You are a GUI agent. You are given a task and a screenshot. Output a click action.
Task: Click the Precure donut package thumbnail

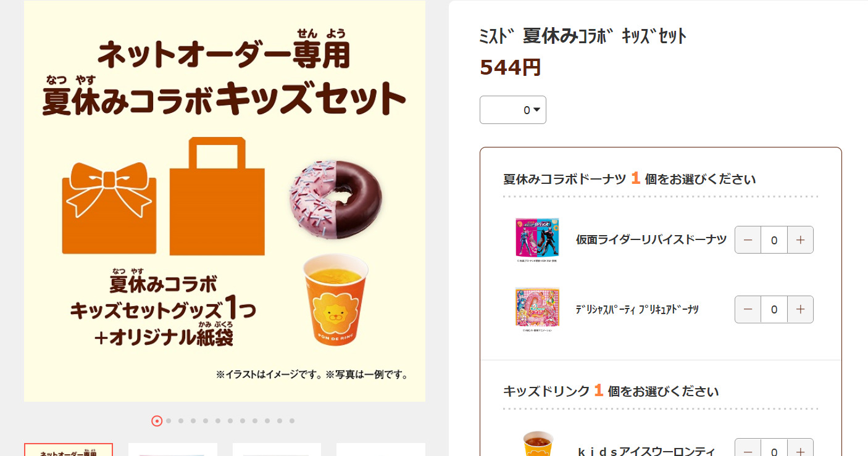pos(537,307)
